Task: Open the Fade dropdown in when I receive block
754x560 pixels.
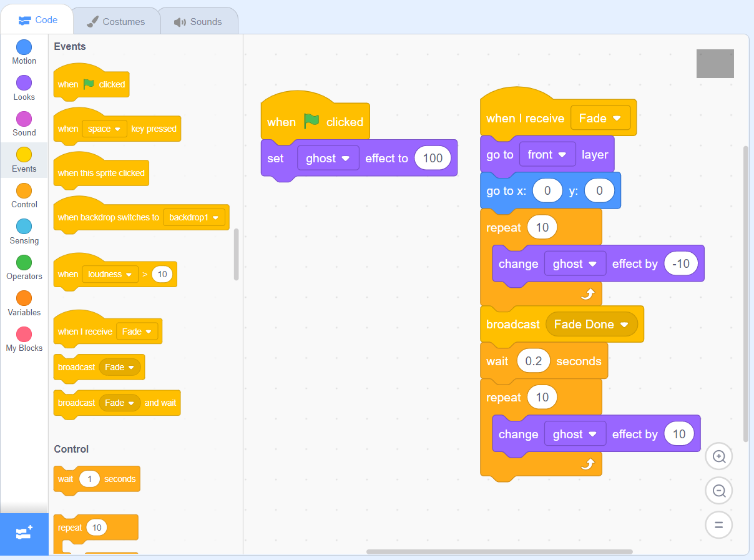Action: [600, 117]
